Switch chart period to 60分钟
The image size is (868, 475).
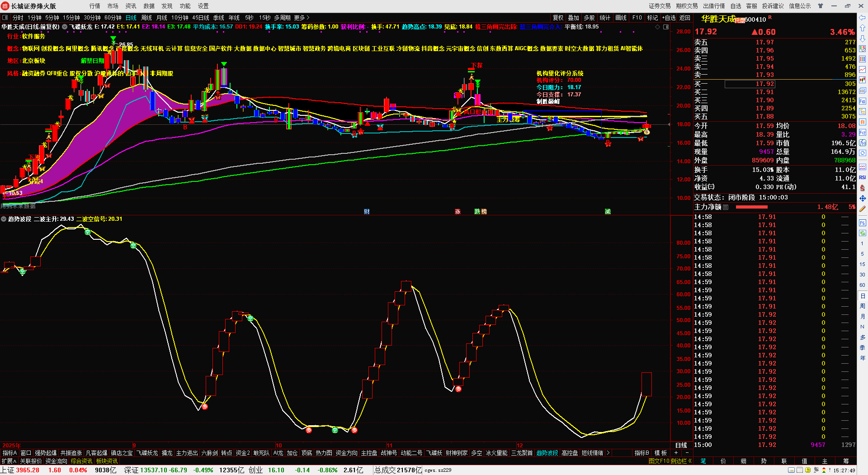pos(113,18)
